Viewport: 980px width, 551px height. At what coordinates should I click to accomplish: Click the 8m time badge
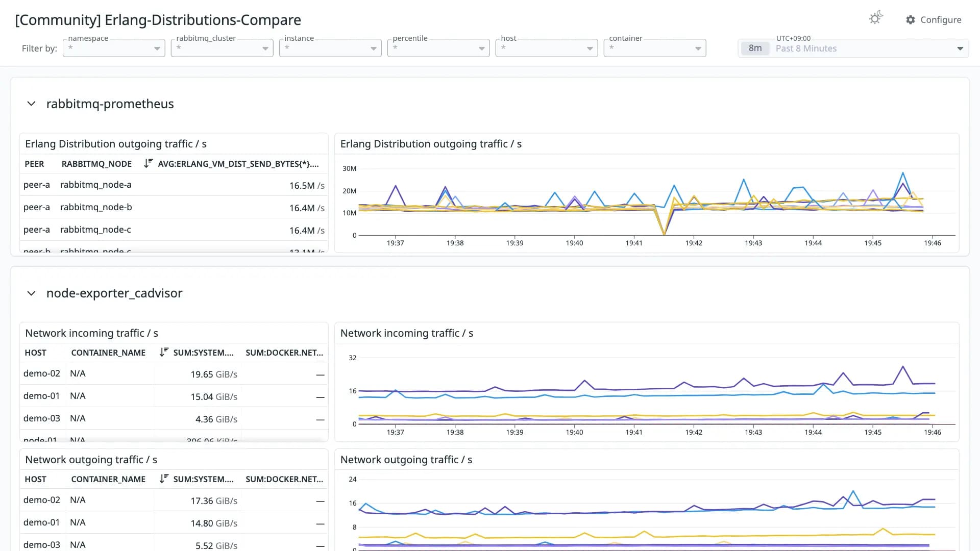(755, 48)
